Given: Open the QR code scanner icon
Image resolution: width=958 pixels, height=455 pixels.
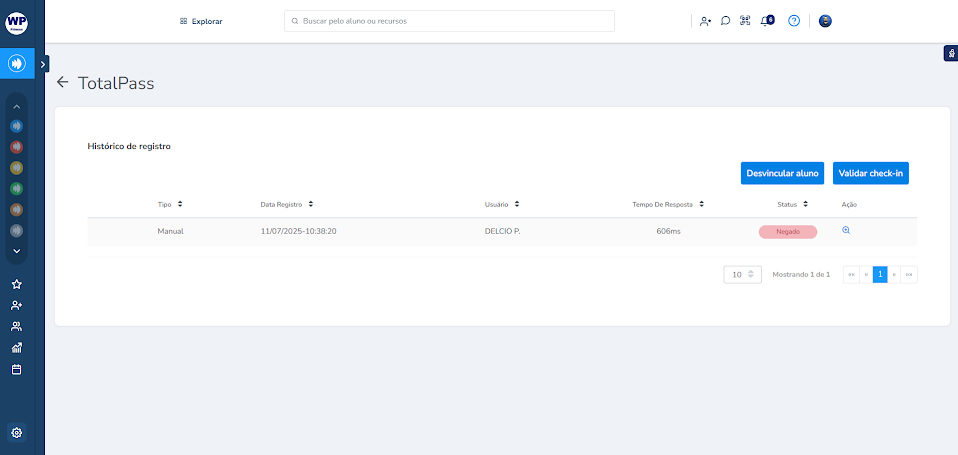Looking at the screenshot, I should [x=745, y=21].
